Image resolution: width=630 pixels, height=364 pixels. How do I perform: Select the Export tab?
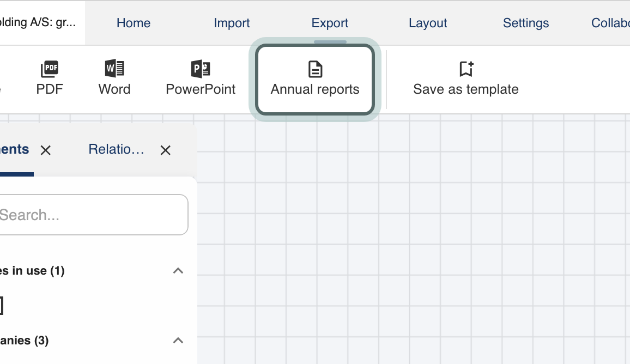[x=330, y=23]
